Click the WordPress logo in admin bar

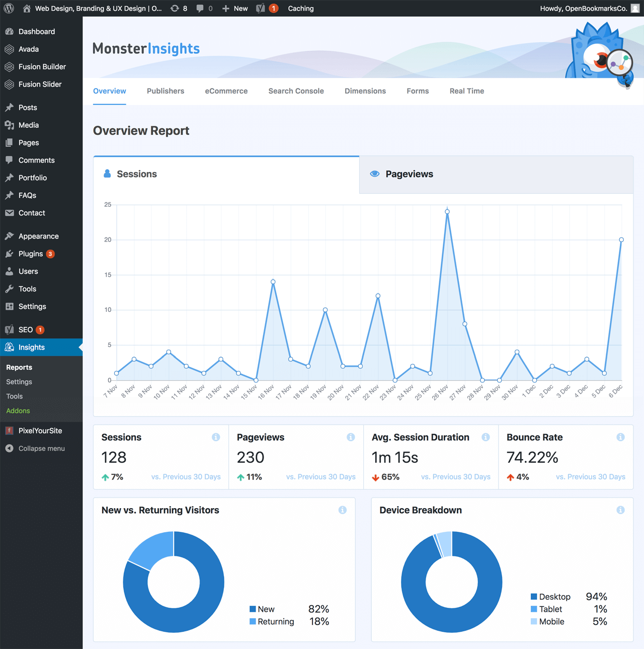(9, 8)
